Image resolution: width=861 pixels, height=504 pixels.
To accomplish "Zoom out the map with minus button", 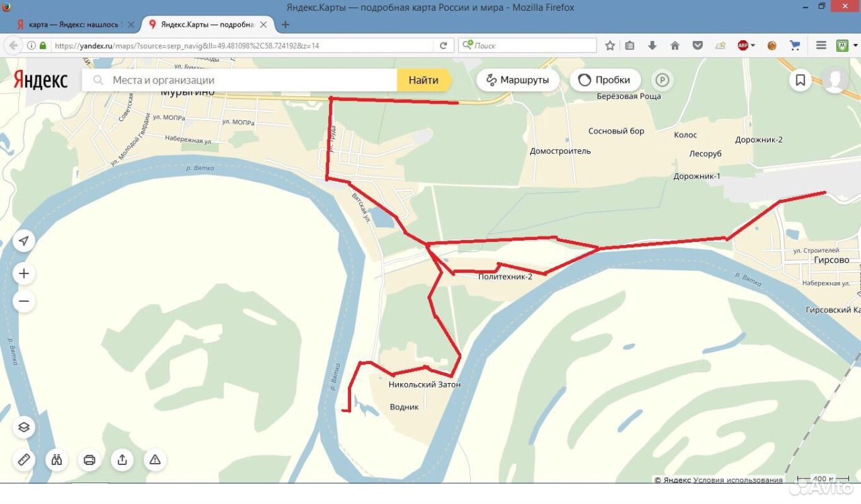I will coord(24,301).
